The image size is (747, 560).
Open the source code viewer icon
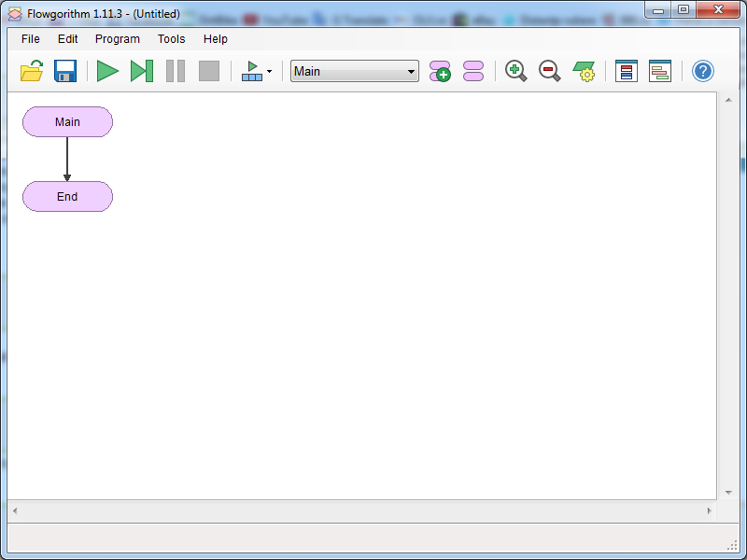tap(660, 71)
